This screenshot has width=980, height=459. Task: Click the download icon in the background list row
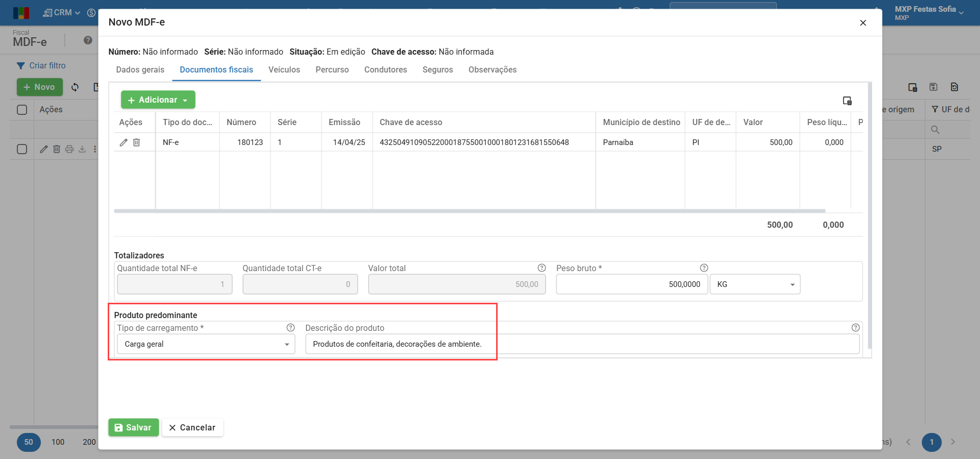82,149
